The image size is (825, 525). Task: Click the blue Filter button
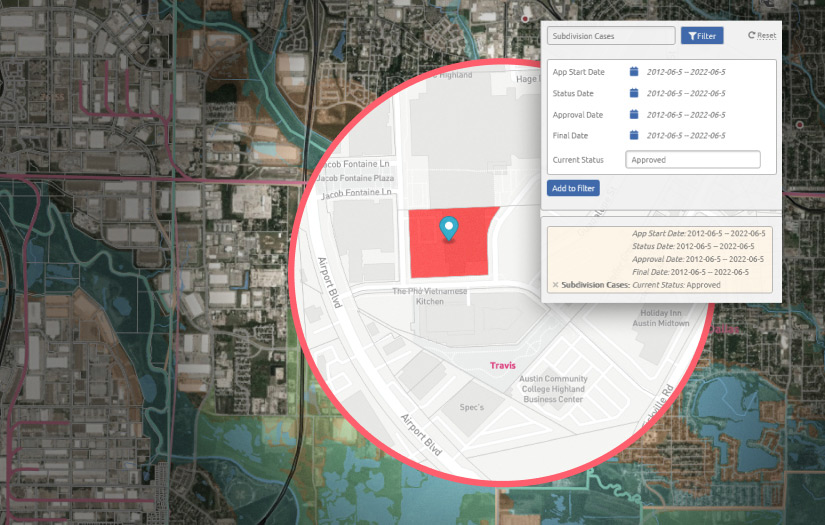coord(702,36)
